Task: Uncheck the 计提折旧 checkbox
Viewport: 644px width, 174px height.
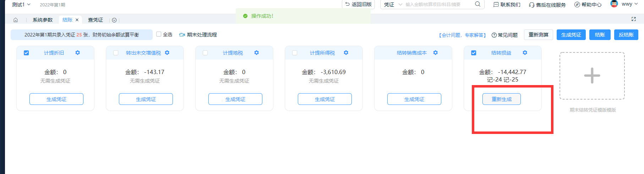Action: click(x=26, y=53)
